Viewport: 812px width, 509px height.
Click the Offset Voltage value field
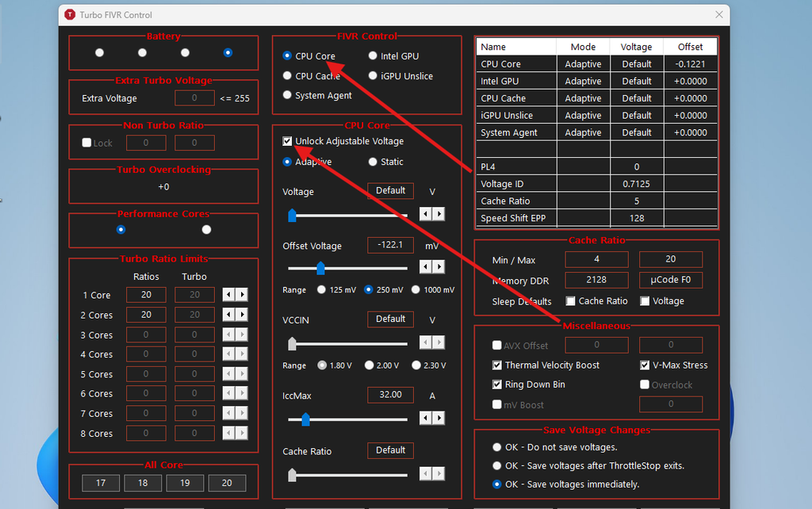coord(390,245)
